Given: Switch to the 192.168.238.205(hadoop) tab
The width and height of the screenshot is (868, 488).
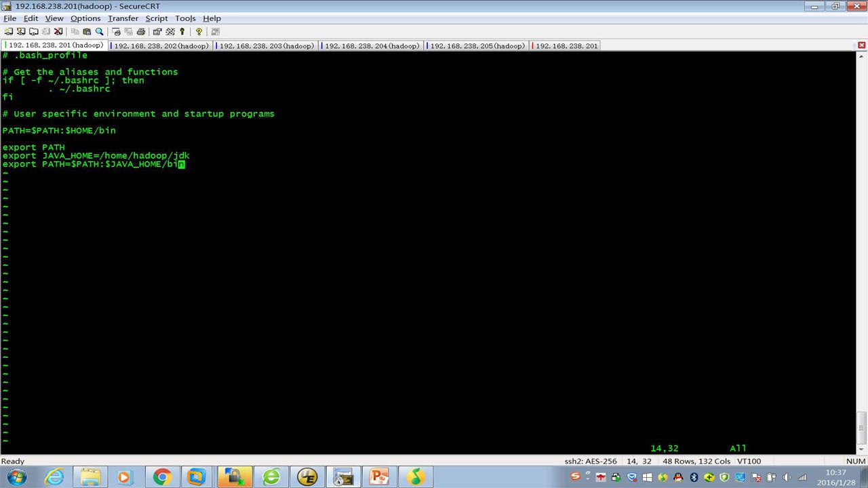Looking at the screenshot, I should [x=476, y=46].
